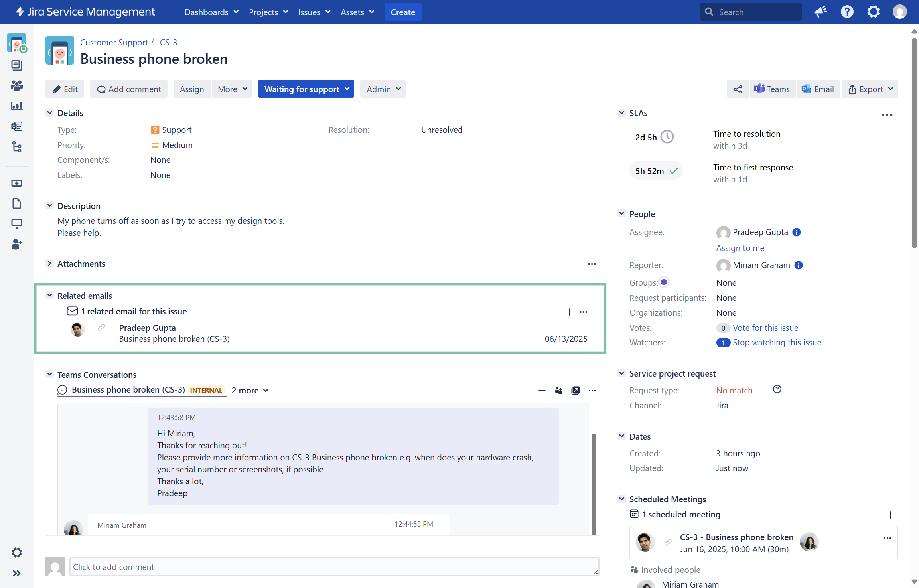Open Teams conversation in new window icon
This screenshot has height=588, width=919.
pos(575,391)
